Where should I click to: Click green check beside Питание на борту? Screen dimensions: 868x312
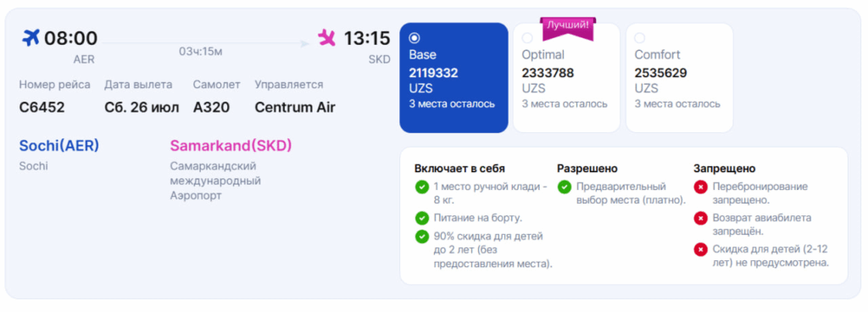[x=422, y=218]
